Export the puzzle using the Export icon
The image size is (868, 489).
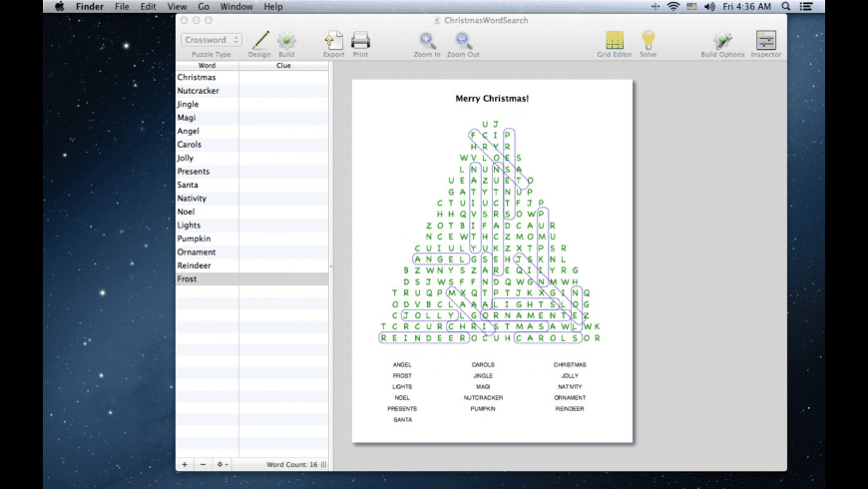point(333,40)
